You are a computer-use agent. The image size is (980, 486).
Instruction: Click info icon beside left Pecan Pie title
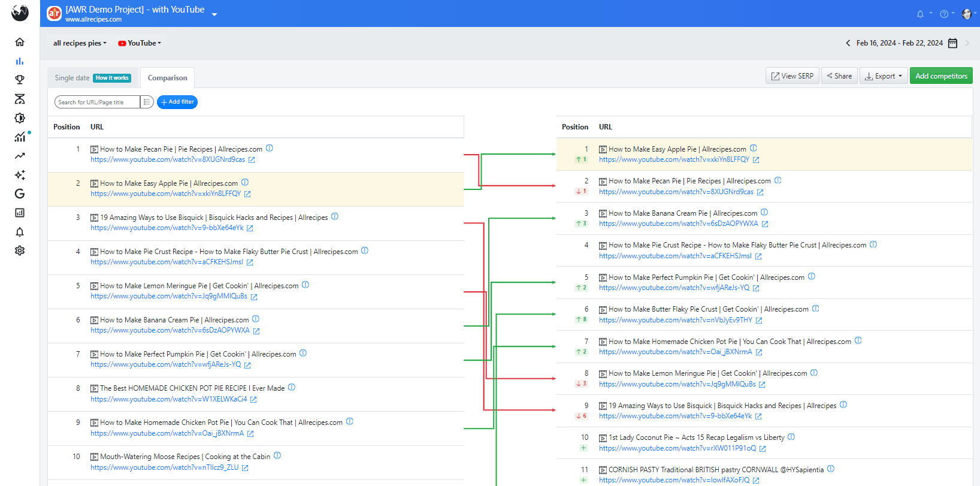[270, 148]
